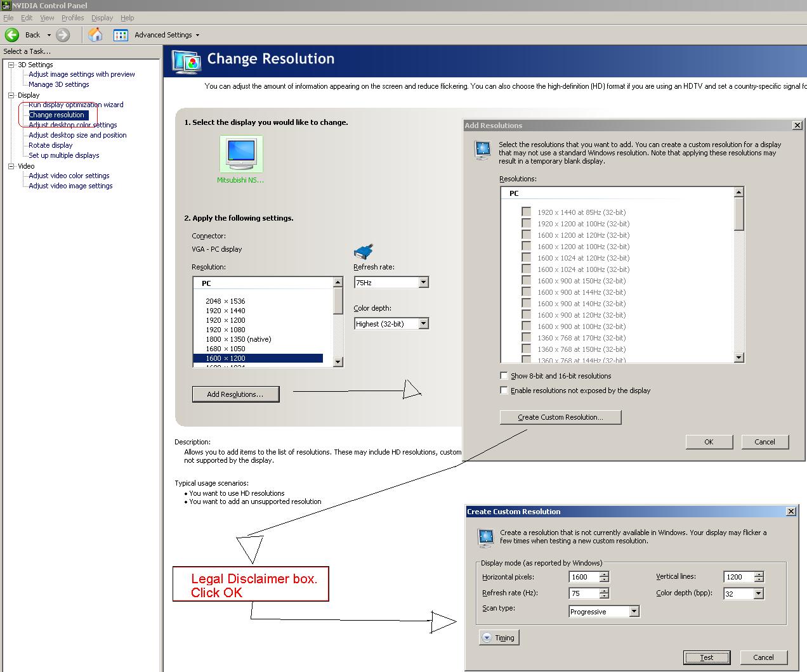The width and height of the screenshot is (807, 672).
Task: Open the Profiles menu
Action: (x=73, y=18)
